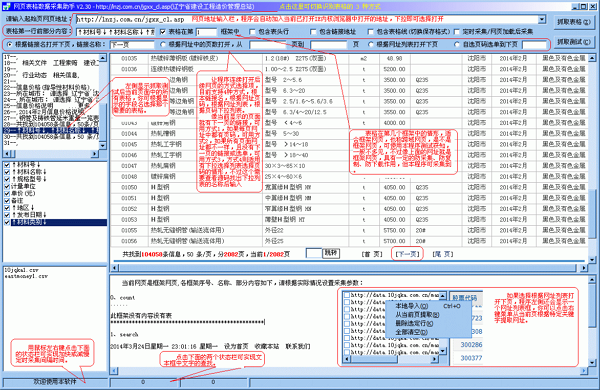
Task: Click the 链接名称 field containing 下一页
Action: pos(132,45)
